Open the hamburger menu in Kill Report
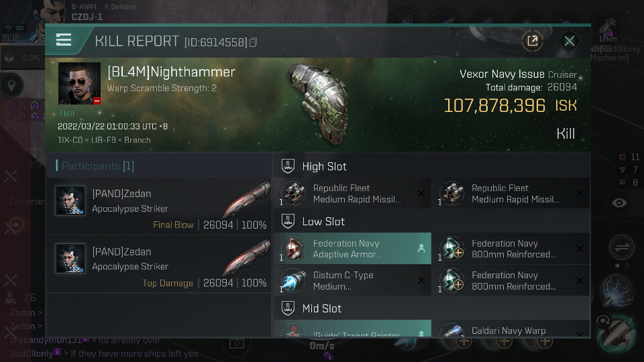The image size is (644, 362). pos(64,40)
